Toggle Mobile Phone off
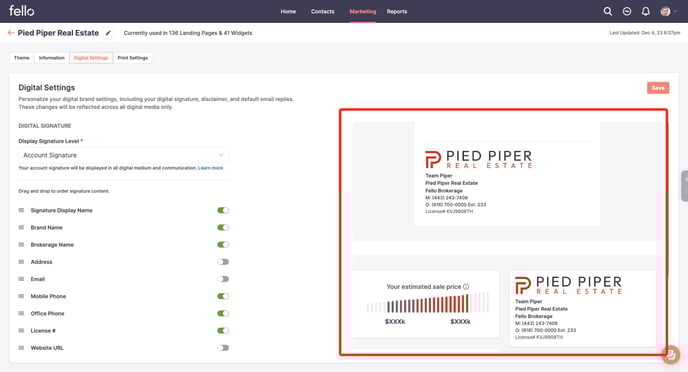This screenshot has width=688, height=372. click(x=223, y=296)
